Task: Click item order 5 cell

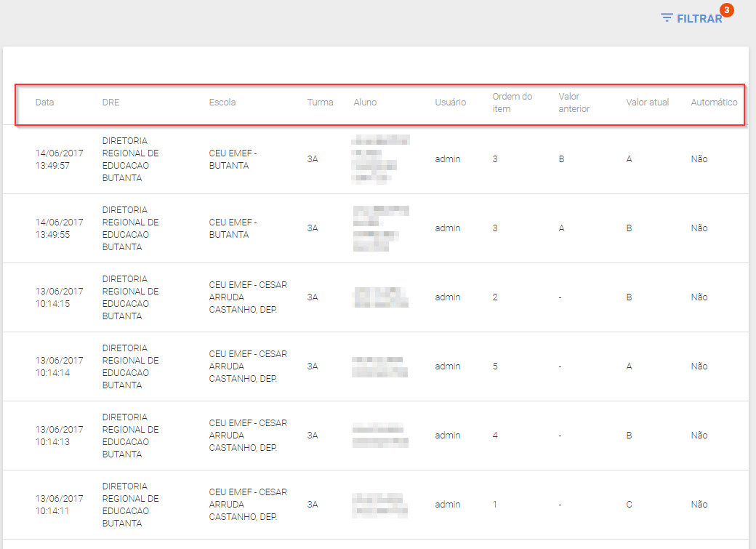Action: [x=495, y=366]
